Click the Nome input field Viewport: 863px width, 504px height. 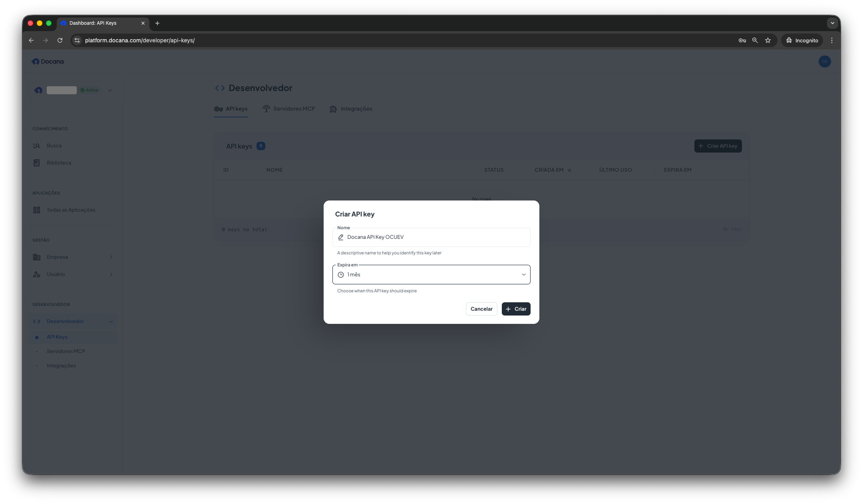click(x=431, y=237)
